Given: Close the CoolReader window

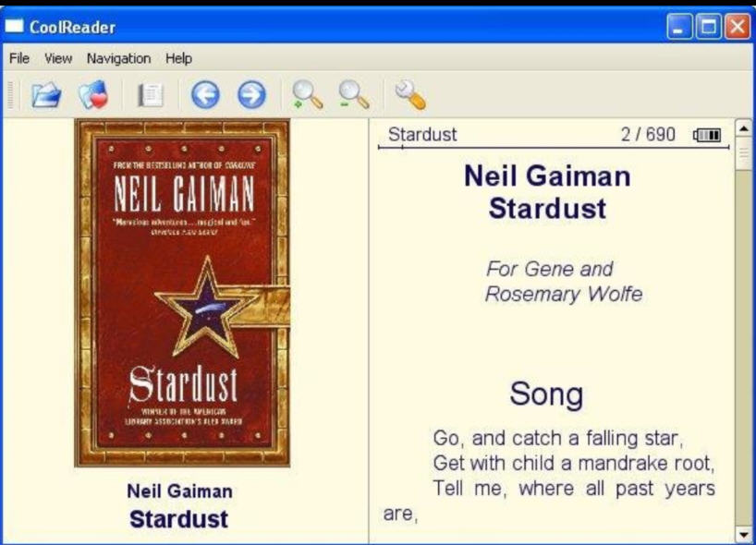Looking at the screenshot, I should (738, 27).
